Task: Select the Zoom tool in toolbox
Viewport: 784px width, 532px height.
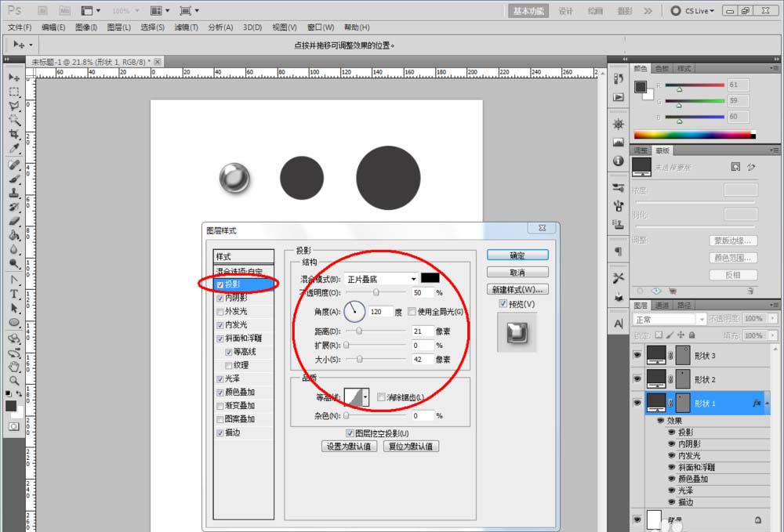Action: point(14,381)
